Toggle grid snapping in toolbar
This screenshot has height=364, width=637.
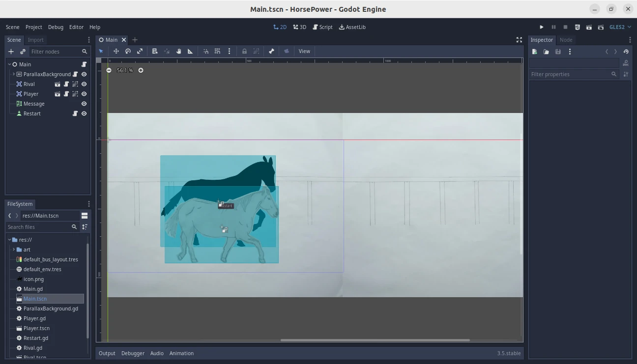217,51
